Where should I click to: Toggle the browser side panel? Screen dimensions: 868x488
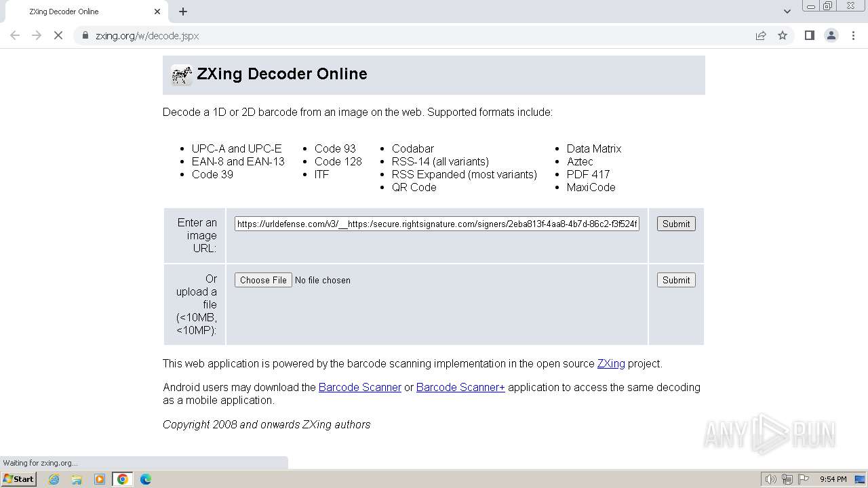pyautogui.click(x=809, y=35)
